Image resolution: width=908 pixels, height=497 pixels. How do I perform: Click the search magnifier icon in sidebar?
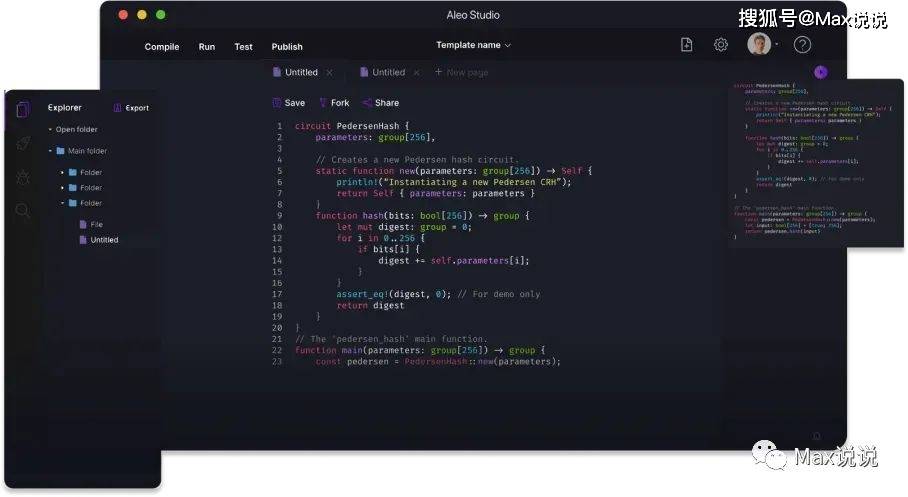(22, 210)
